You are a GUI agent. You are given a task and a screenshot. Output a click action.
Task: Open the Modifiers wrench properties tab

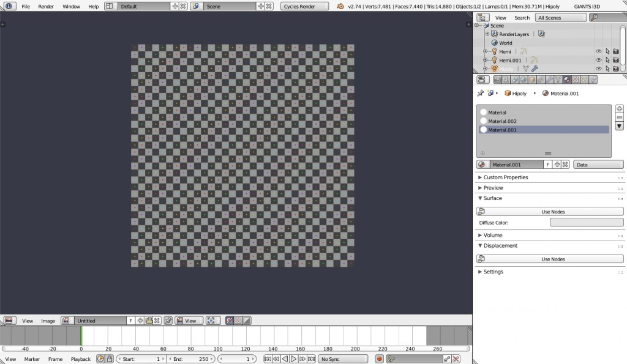point(550,80)
